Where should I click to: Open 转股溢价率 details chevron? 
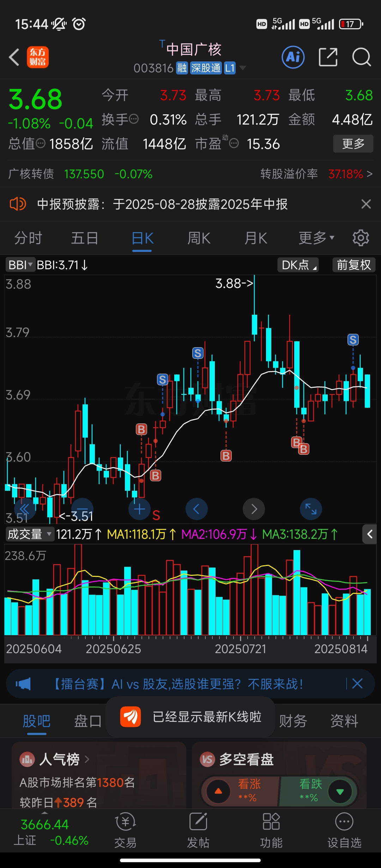pos(369,174)
